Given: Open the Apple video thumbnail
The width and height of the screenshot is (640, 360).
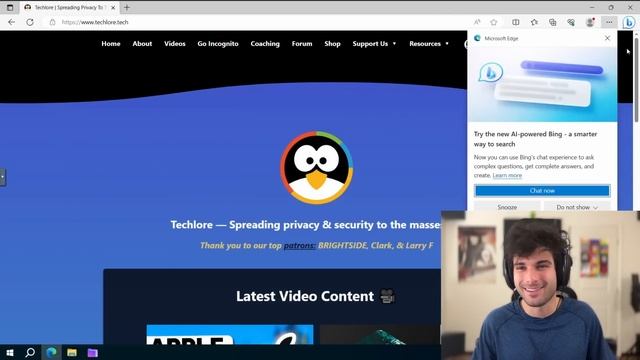Looking at the screenshot, I should [230, 335].
